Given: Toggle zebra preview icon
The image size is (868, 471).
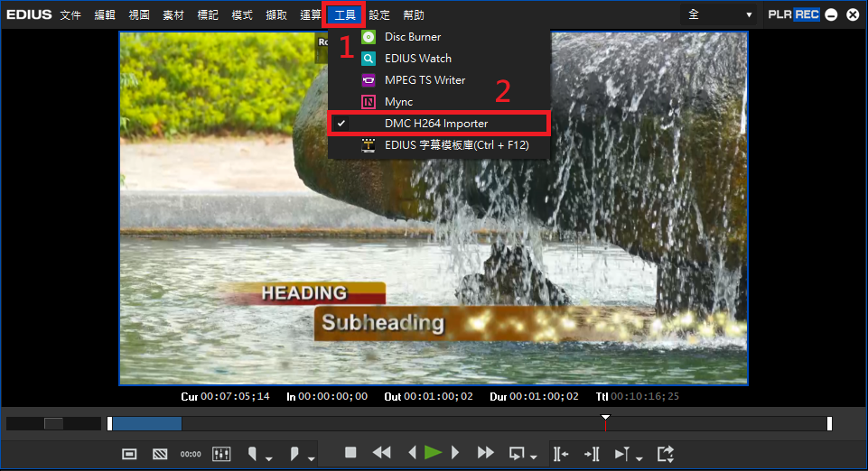Looking at the screenshot, I should coord(160,454).
